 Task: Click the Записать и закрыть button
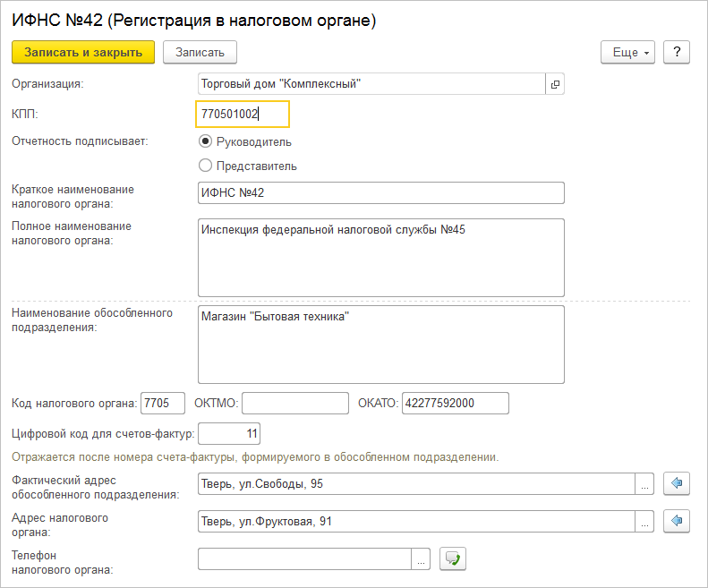click(x=83, y=53)
